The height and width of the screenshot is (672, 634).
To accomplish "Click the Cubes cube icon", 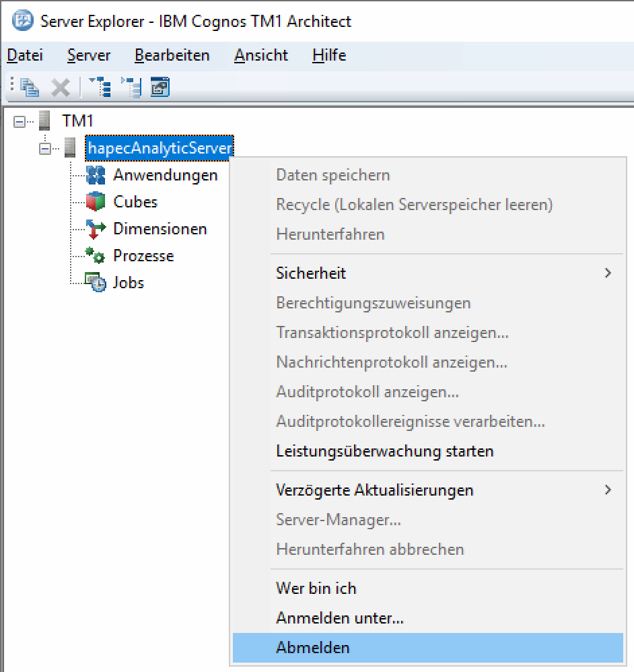I will (x=96, y=202).
